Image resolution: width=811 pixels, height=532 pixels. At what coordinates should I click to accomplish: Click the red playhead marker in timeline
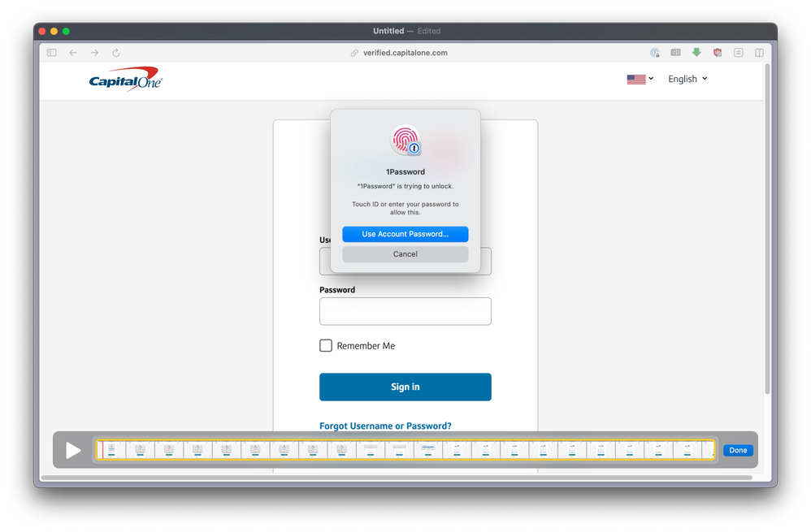103,450
